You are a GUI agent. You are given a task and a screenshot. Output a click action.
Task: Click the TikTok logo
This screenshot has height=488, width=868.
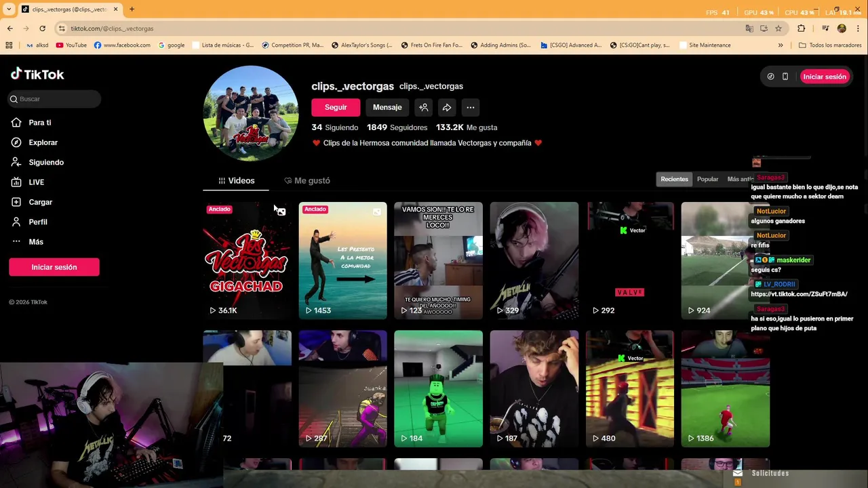(37, 74)
